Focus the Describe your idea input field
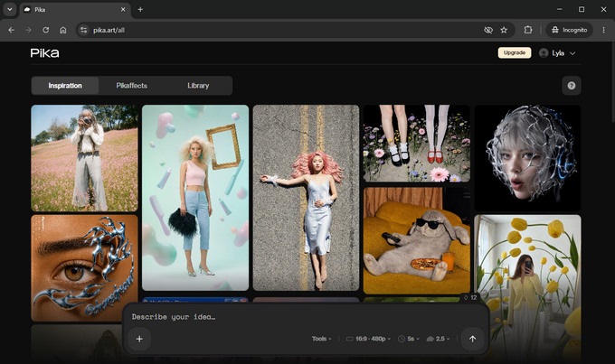 tap(306, 317)
